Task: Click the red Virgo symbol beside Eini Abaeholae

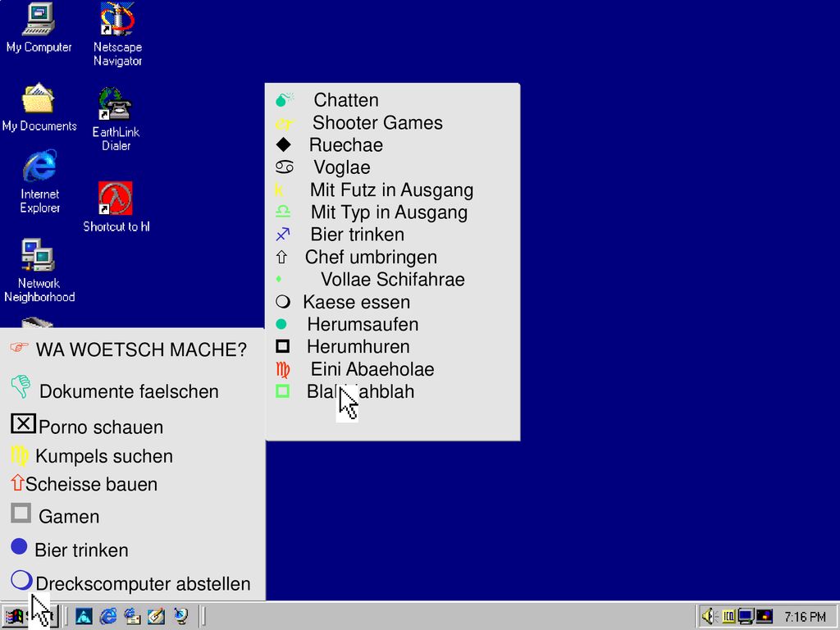Action: [x=283, y=369]
